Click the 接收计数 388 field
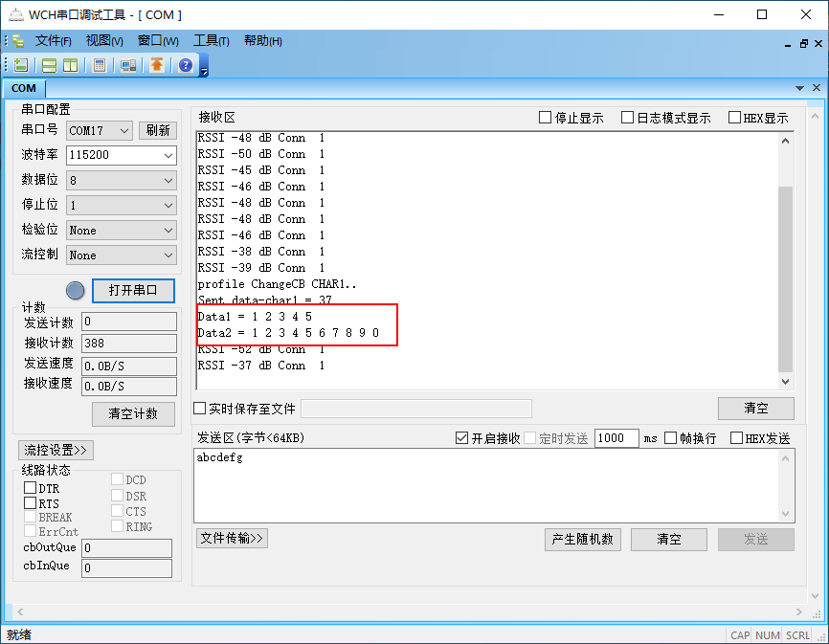 click(129, 343)
